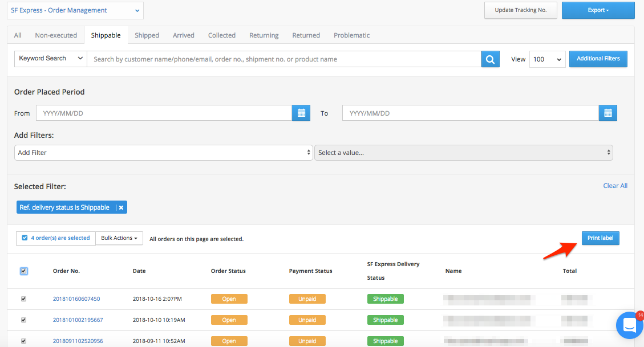Change the View count dropdown

547,59
